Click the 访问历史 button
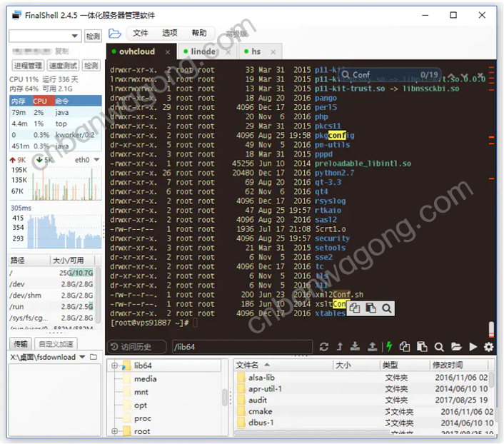This screenshot has height=444, width=504. point(136,347)
